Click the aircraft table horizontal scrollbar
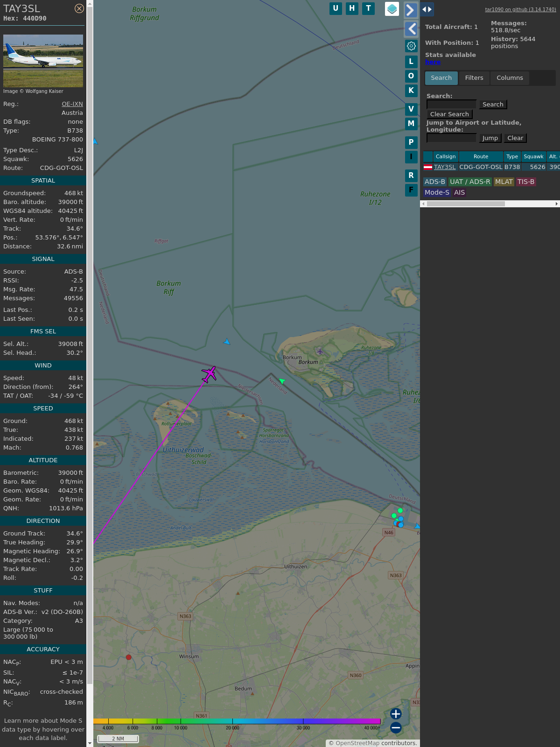The image size is (560, 747). click(466, 204)
